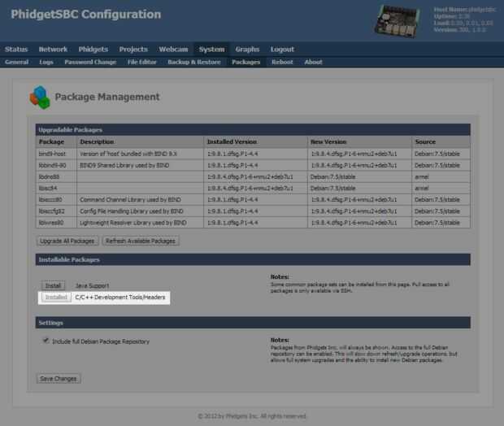Go to the Phidgets menu
Image resolution: width=504 pixels, height=426 pixels.
93,50
